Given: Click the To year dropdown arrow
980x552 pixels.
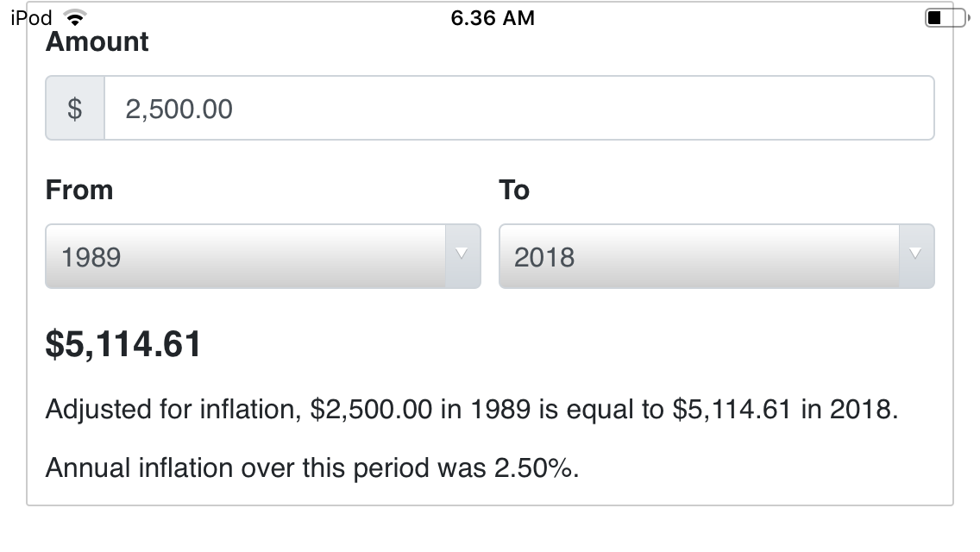Looking at the screenshot, I should point(915,254).
